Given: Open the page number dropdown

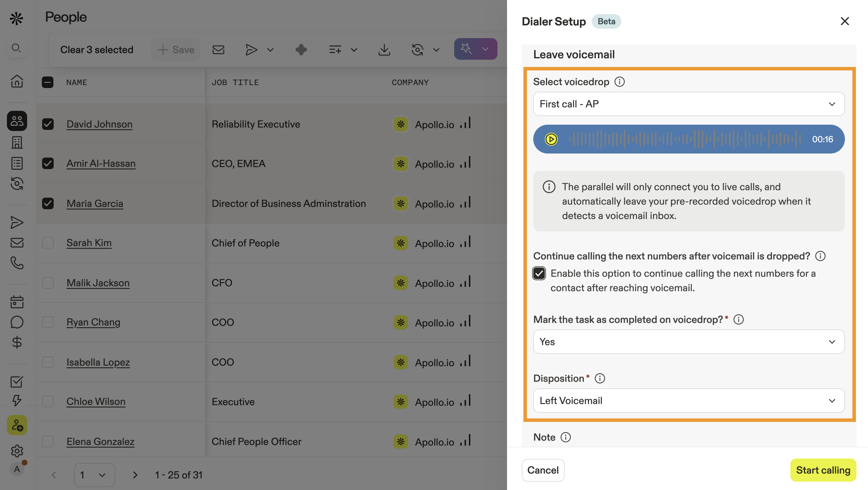Looking at the screenshot, I should tap(94, 474).
